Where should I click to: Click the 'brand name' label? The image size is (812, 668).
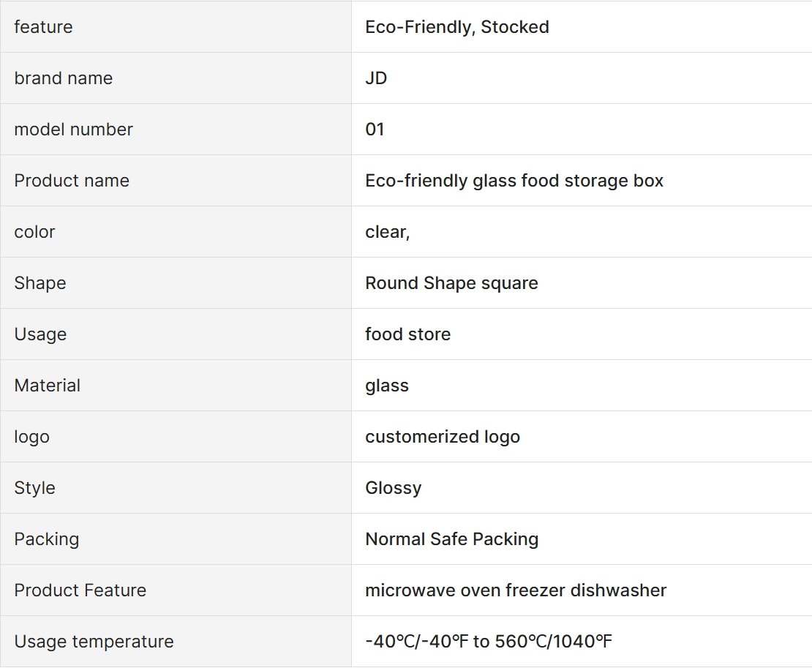click(63, 78)
